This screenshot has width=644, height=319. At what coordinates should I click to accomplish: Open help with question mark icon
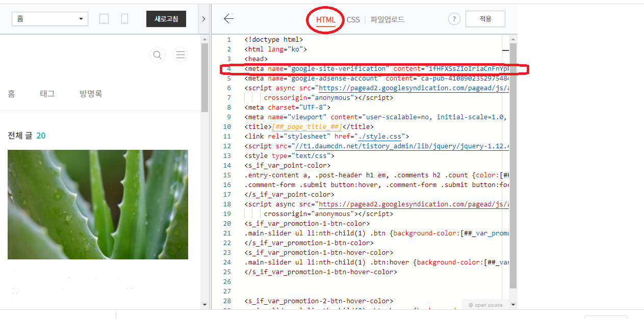click(x=454, y=19)
